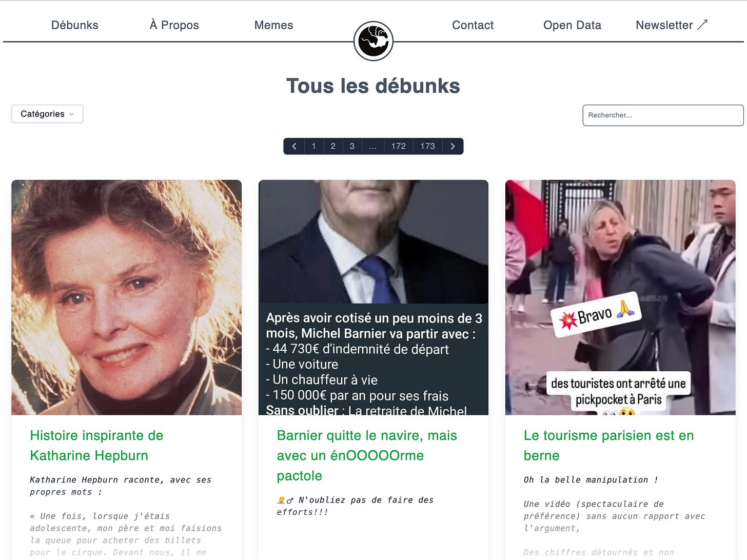
Task: Go to previous page with left chevron
Action: coord(294,146)
